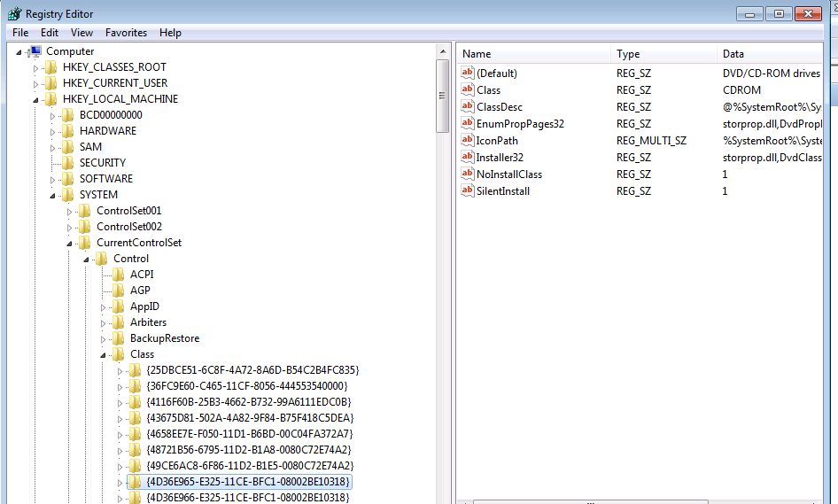This screenshot has width=838, height=504.
Task: Collapse the CurrentControlSet key
Action: click(x=69, y=244)
